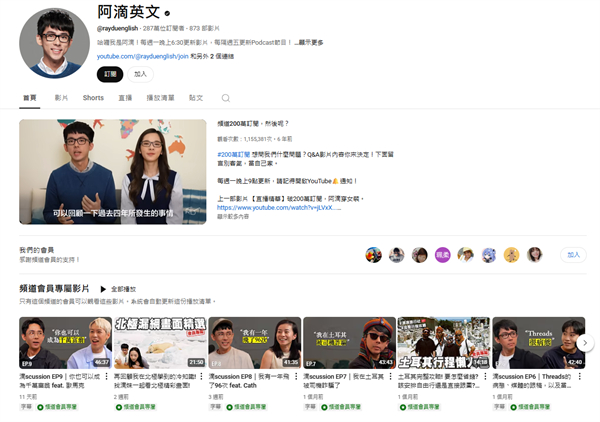
Task: Open the 頻道200萬訂閱，然後呢？ video title
Action: click(x=253, y=124)
